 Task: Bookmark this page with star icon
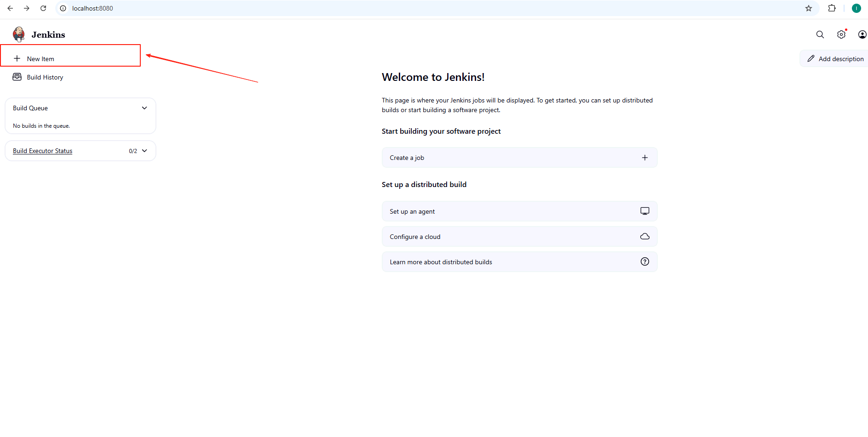coord(809,8)
